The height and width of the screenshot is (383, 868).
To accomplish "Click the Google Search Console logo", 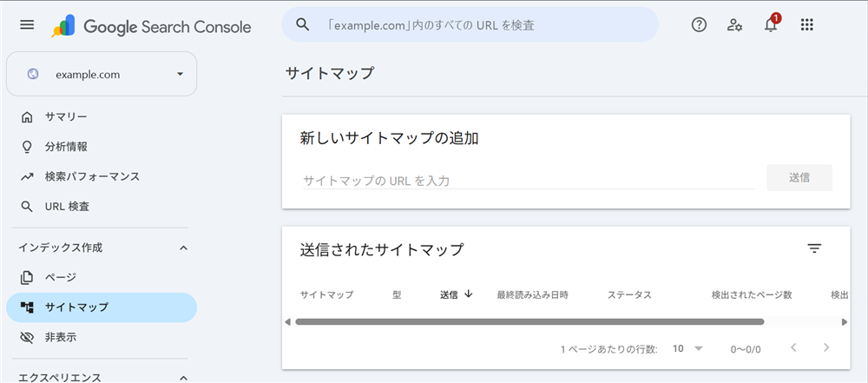I will coord(151,27).
